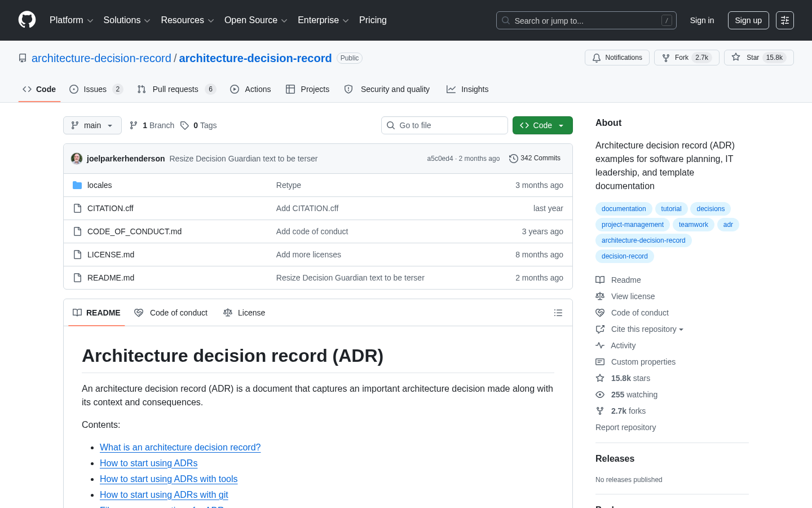View 1 Branch link

(152, 125)
